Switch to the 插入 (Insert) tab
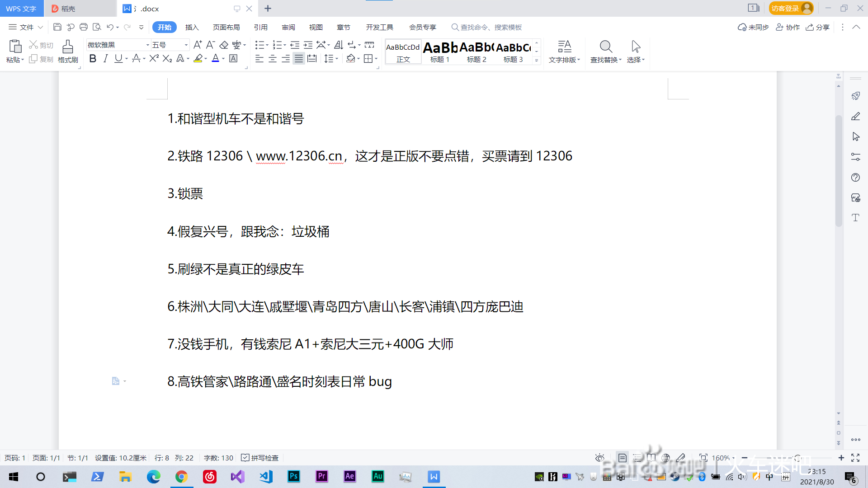The height and width of the screenshot is (488, 868). coord(192,27)
